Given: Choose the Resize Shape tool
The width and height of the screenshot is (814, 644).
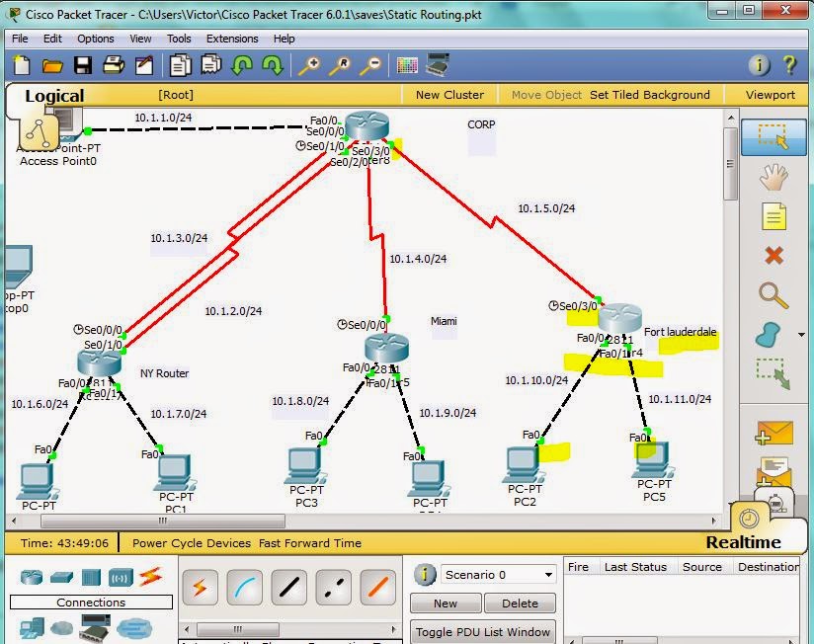Looking at the screenshot, I should click(773, 373).
